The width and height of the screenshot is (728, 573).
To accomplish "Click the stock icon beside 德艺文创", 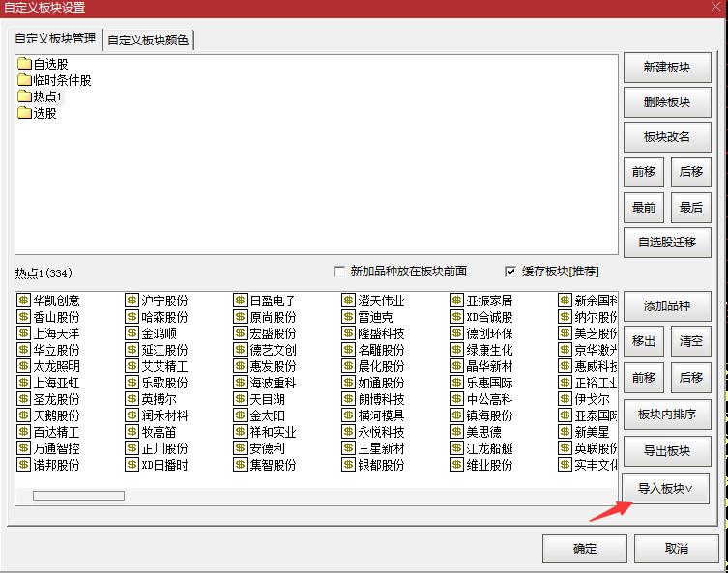I will click(240, 350).
